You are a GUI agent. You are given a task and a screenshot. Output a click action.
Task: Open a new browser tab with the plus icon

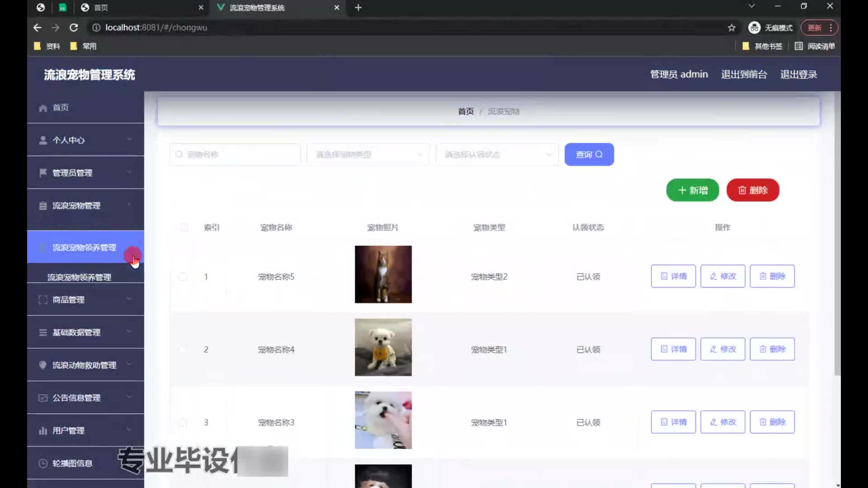[358, 8]
